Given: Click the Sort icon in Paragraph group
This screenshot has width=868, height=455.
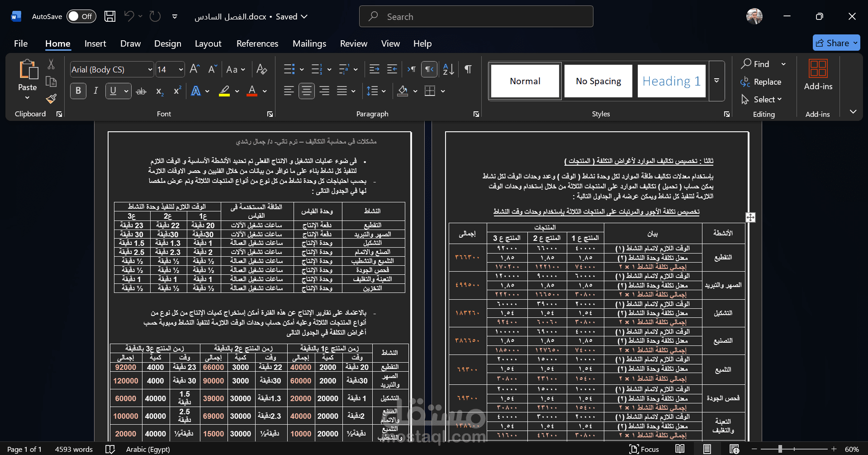Looking at the screenshot, I should [447, 69].
